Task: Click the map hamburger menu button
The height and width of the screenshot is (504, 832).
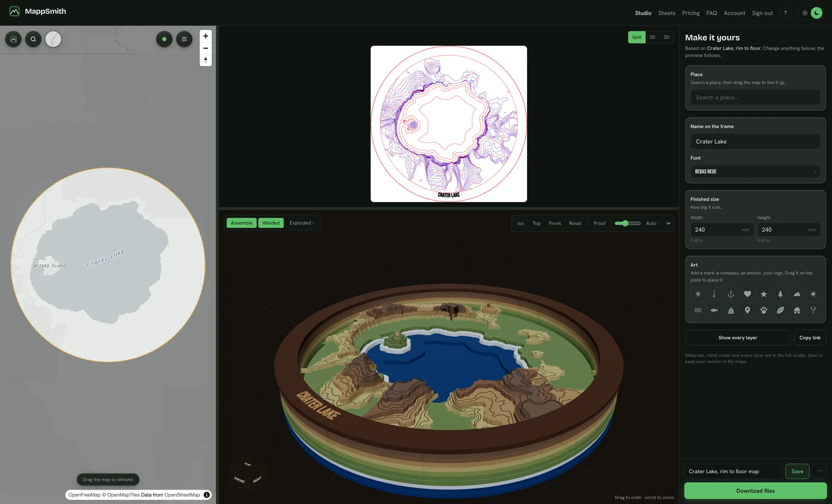Action: point(184,39)
